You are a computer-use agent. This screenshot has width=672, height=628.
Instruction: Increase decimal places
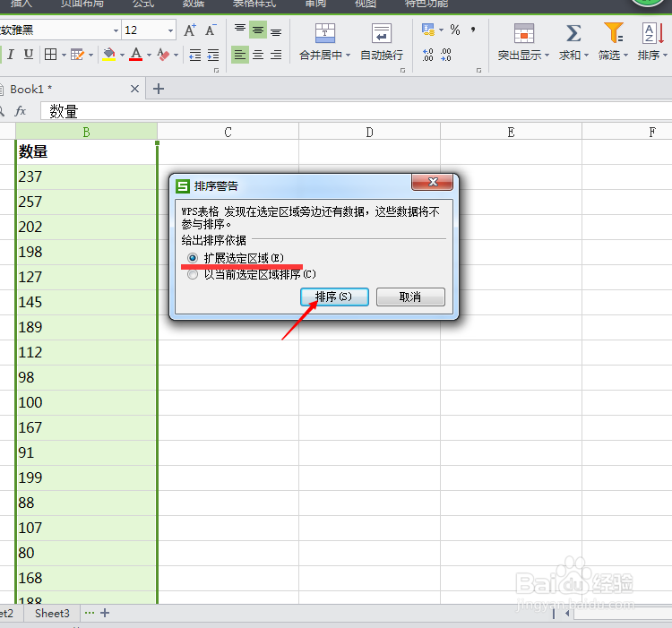tap(427, 55)
